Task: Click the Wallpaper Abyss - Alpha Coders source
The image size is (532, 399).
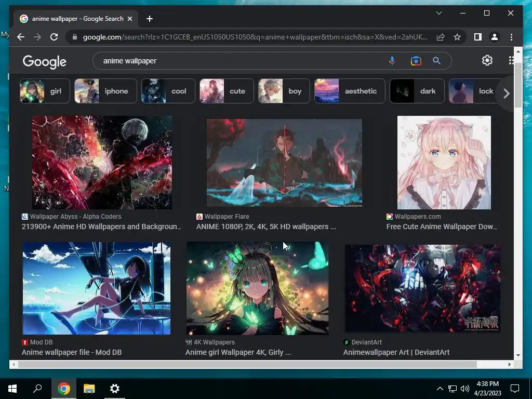Action: (72, 217)
